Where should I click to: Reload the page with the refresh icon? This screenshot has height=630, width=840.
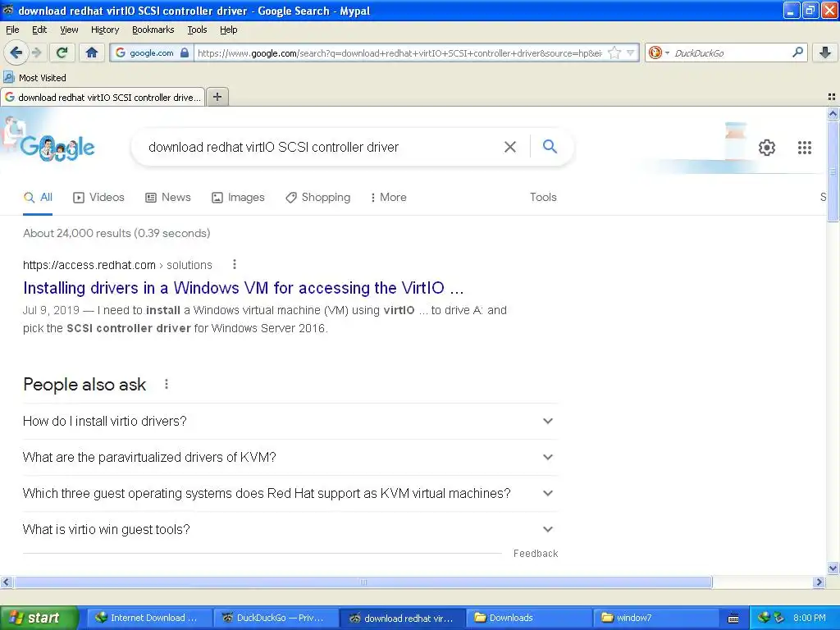coord(62,52)
